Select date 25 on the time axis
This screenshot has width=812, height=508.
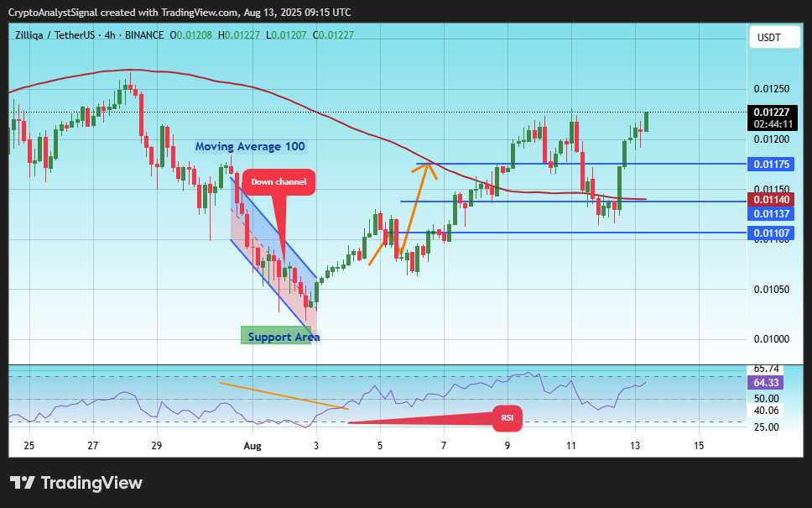29,445
